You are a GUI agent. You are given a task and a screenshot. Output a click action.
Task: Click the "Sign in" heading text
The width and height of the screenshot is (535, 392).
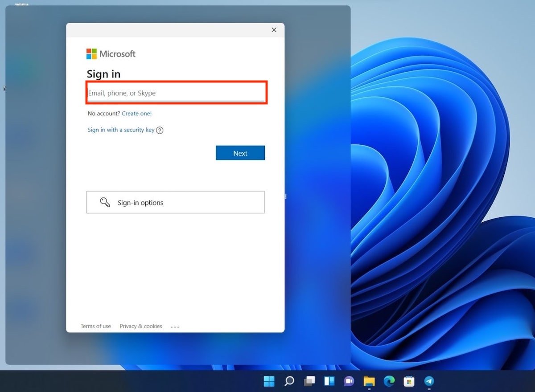click(103, 74)
